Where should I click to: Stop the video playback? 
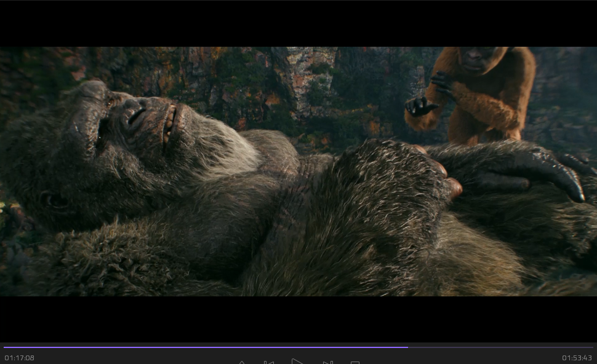tap(355, 362)
